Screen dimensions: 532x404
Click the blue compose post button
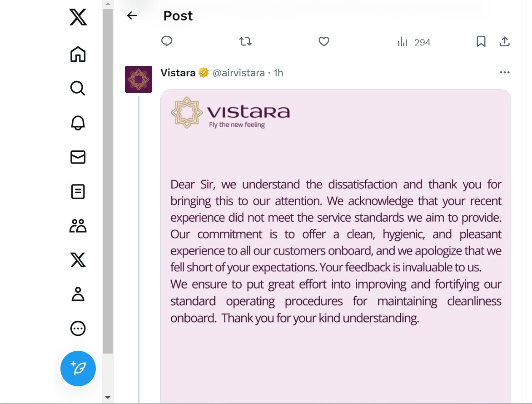click(x=78, y=369)
